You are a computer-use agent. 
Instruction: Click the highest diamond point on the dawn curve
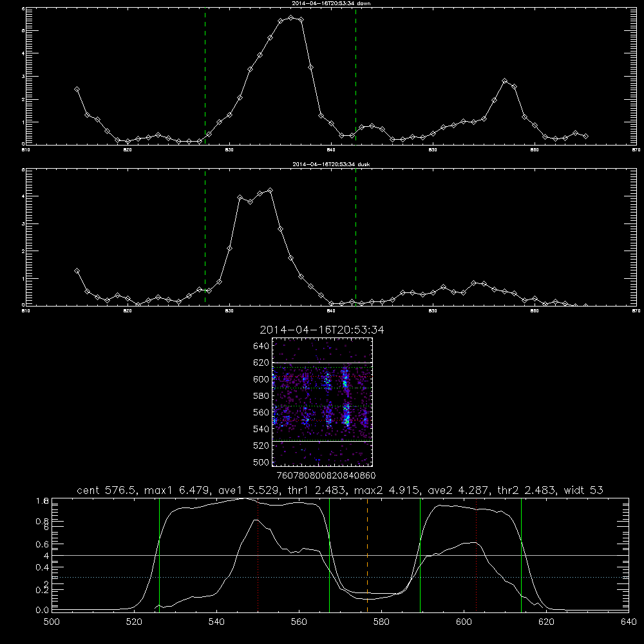click(291, 17)
